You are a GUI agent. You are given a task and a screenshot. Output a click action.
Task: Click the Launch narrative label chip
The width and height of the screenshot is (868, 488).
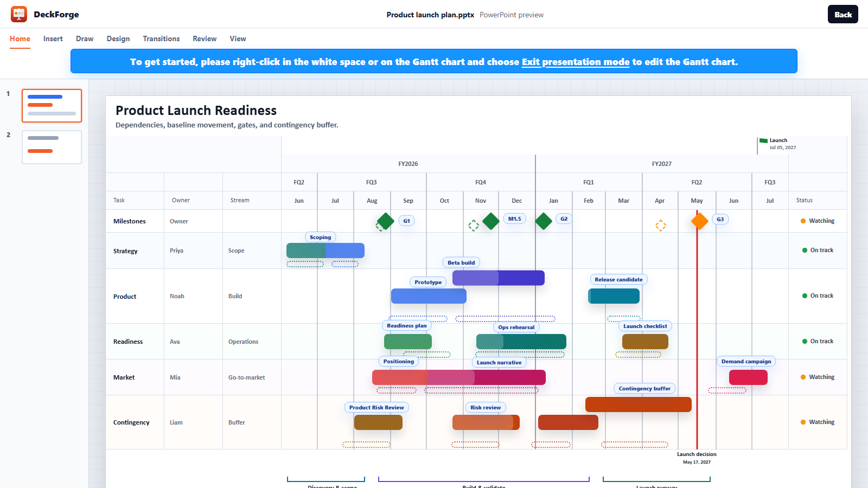(499, 362)
